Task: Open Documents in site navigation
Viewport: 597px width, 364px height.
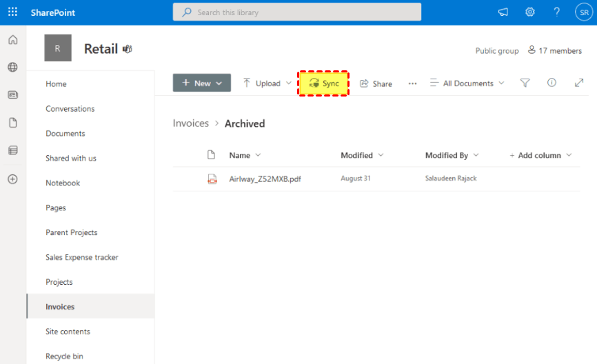Action: point(65,133)
